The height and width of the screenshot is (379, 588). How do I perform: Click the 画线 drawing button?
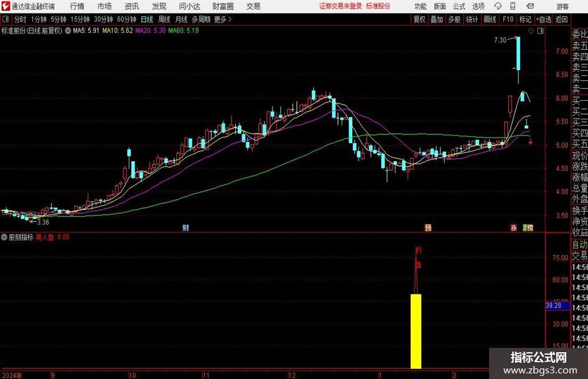tap(490, 19)
